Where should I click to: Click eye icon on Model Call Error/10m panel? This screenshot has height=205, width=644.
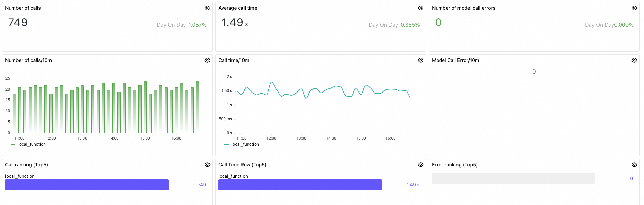pyautogui.click(x=634, y=60)
